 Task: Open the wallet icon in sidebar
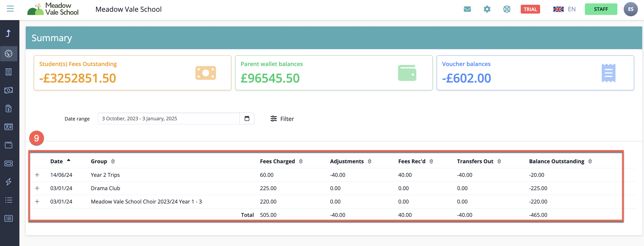point(9,145)
